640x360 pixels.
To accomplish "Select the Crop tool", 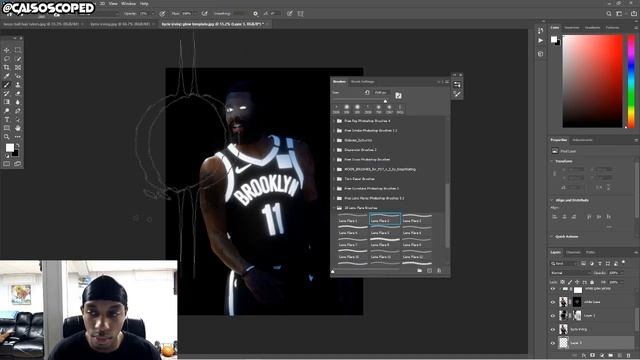I will point(7,67).
